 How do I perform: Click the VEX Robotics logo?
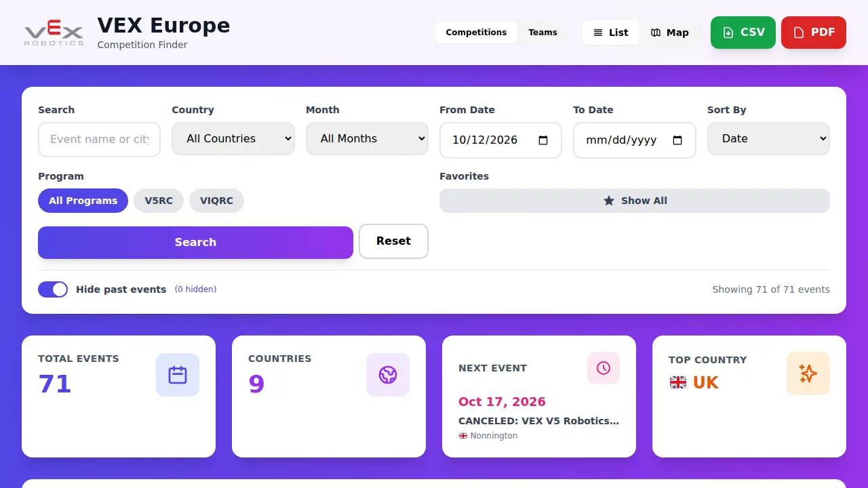(x=54, y=33)
